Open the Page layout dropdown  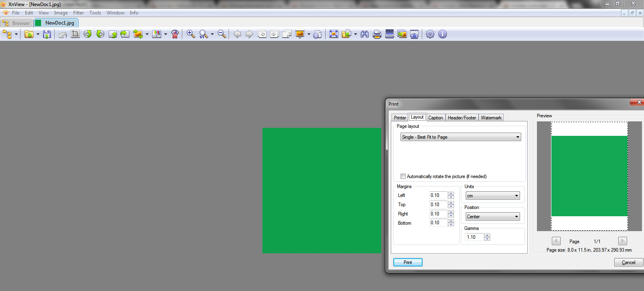coord(460,137)
